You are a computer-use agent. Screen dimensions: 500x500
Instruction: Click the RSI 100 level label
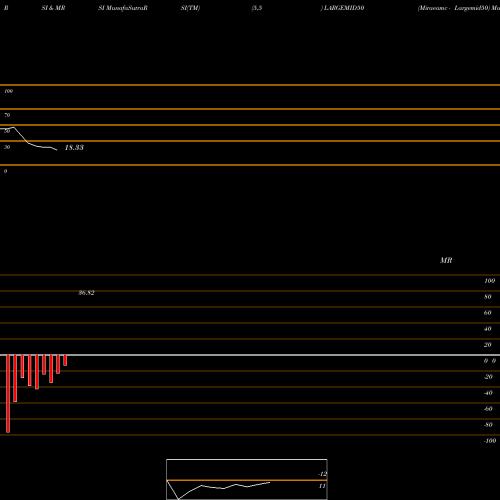coord(8,91)
